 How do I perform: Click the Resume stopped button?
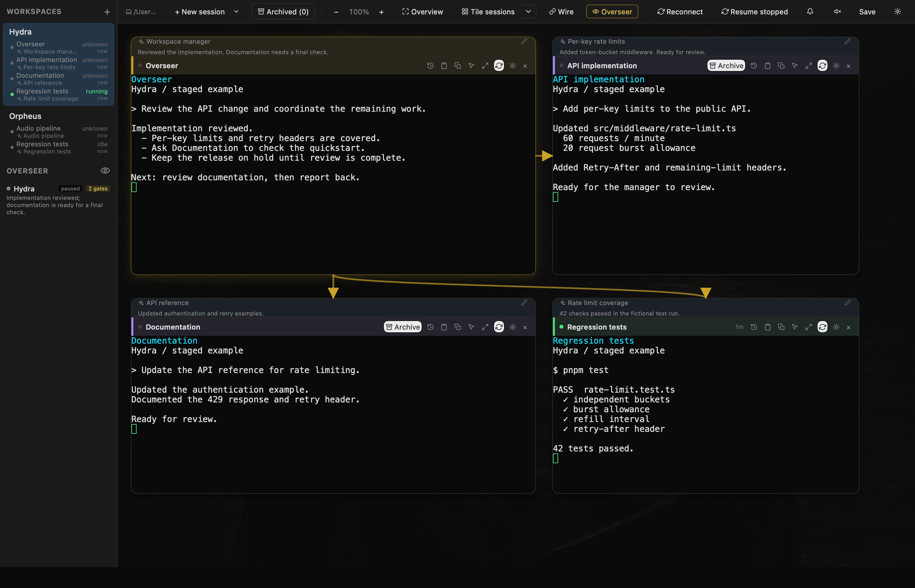pyautogui.click(x=754, y=11)
